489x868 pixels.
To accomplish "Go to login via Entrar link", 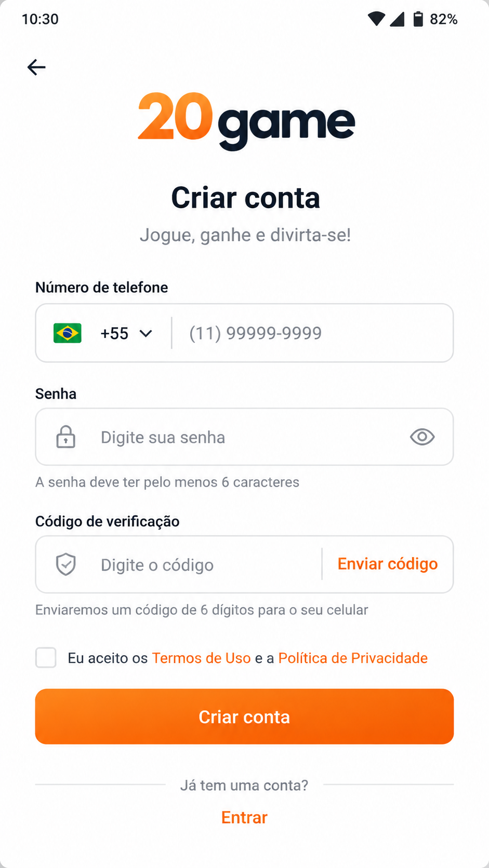I will [244, 818].
